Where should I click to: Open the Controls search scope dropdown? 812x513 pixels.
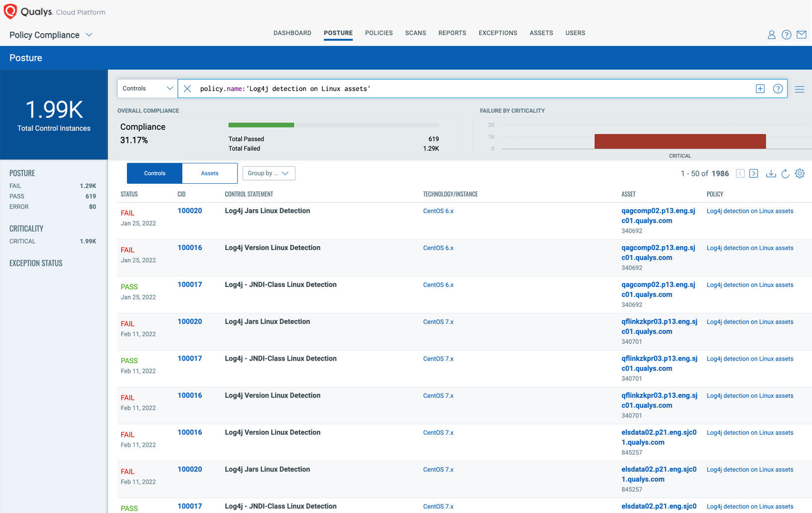click(x=147, y=88)
